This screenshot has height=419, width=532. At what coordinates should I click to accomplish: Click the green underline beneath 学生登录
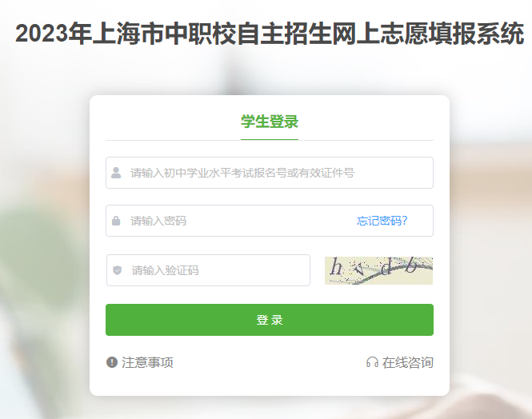coord(270,139)
